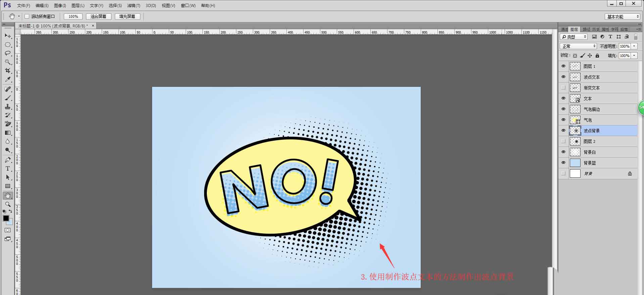Hide the 图层 1 layer
The width and height of the screenshot is (644, 295).
click(563, 66)
